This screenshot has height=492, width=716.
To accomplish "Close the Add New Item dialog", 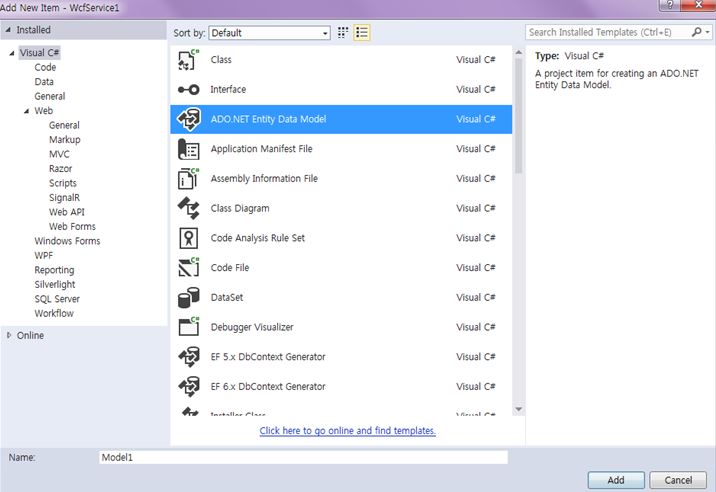I will pyautogui.click(x=698, y=5).
